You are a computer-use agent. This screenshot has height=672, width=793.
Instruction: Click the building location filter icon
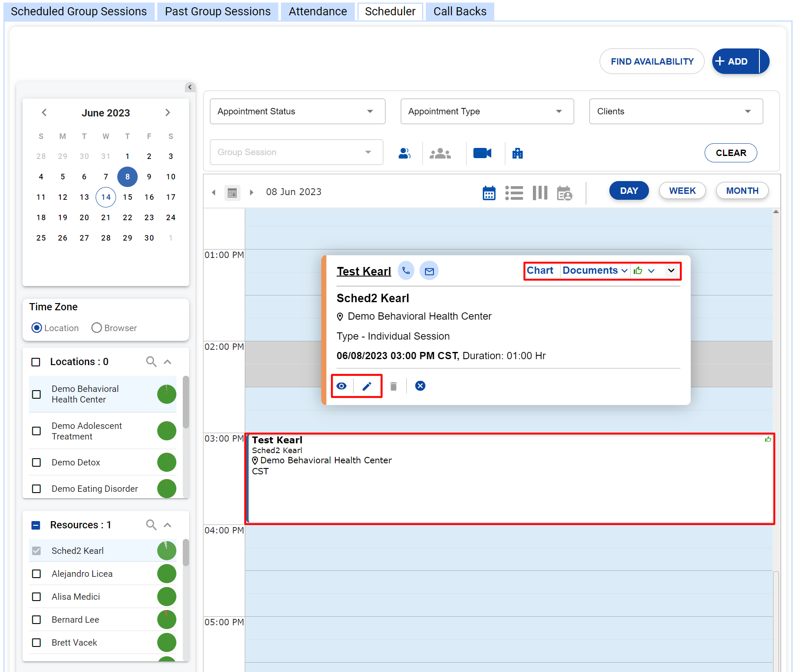coord(517,153)
